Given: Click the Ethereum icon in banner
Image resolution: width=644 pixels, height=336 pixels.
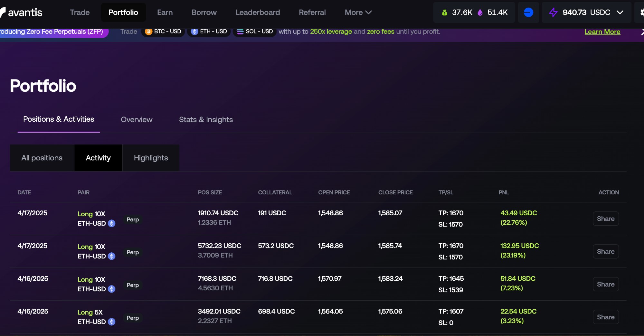Looking at the screenshot, I should click(194, 32).
